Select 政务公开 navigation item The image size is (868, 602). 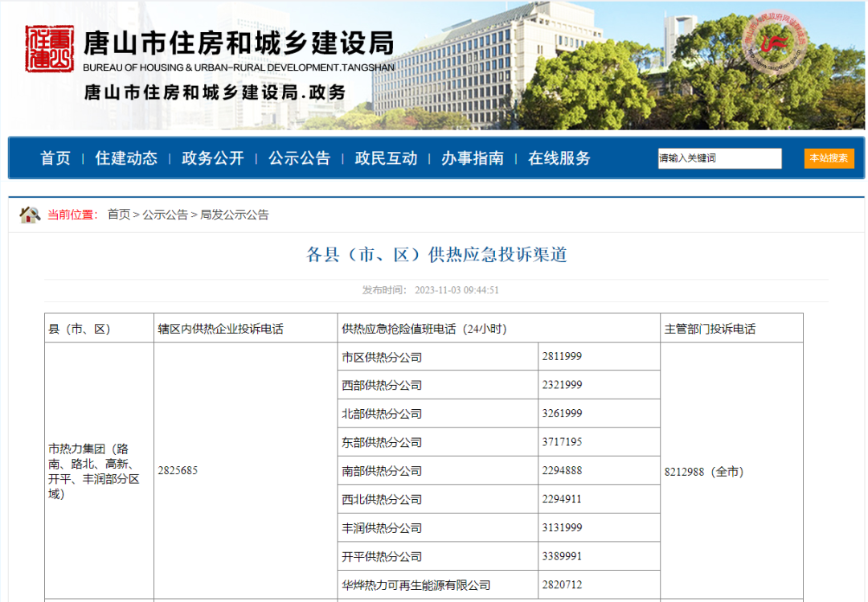pyautogui.click(x=212, y=158)
